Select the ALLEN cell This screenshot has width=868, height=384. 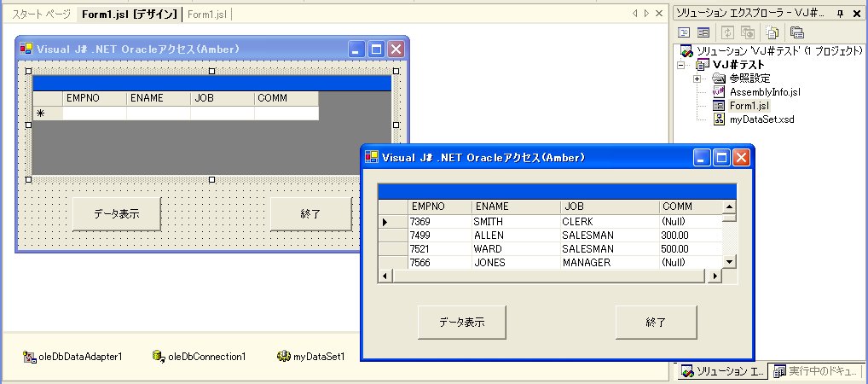coord(516,236)
